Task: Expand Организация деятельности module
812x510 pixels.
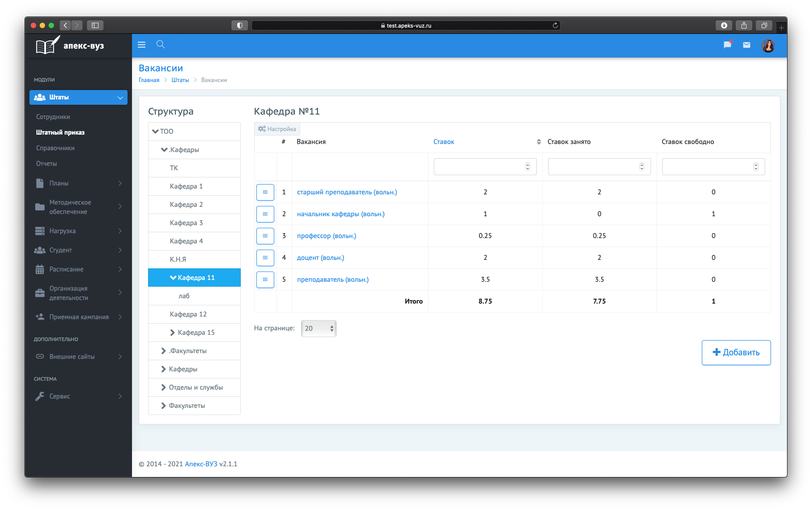Action: pos(78,293)
